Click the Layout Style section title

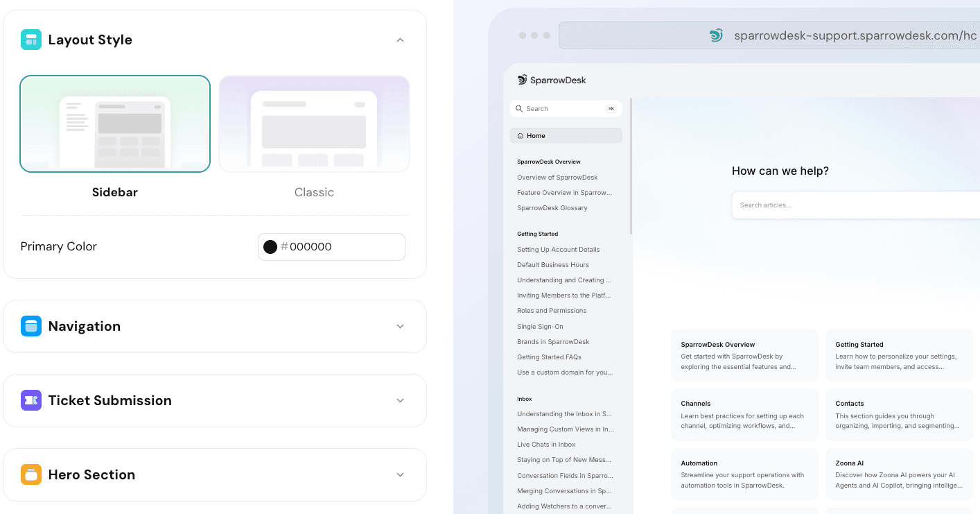pos(90,40)
